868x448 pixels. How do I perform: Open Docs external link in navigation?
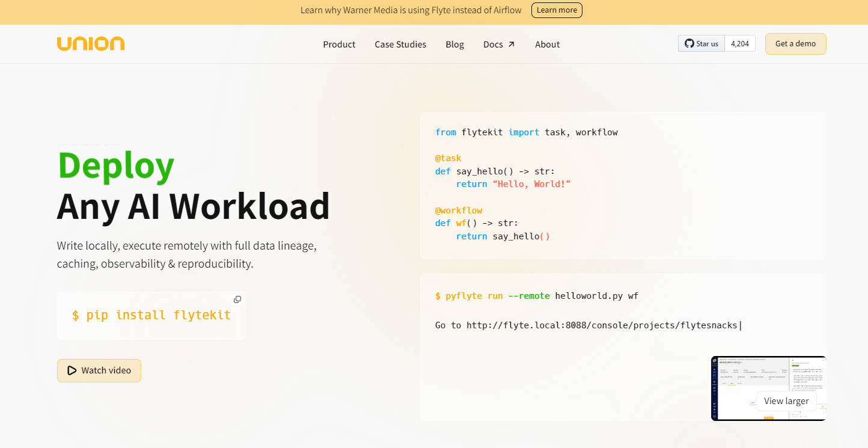point(498,44)
